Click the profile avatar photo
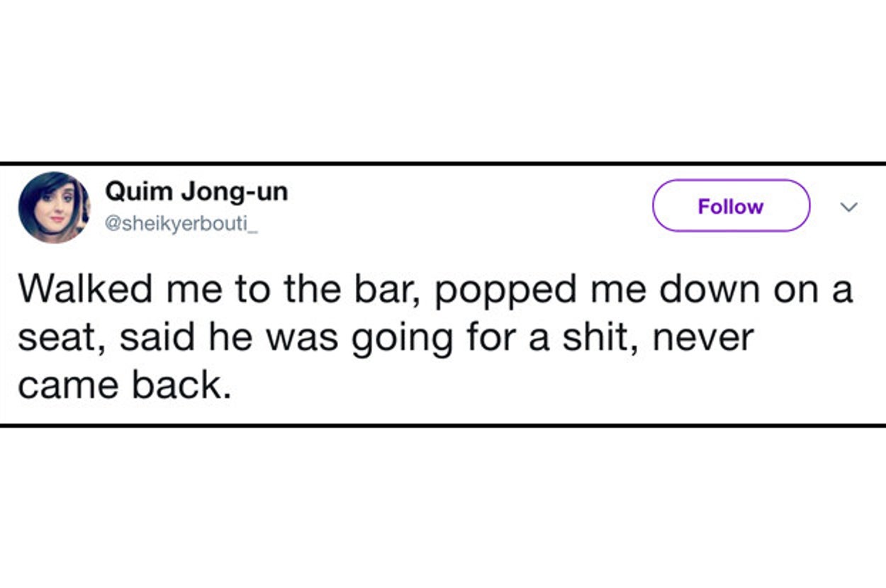This screenshot has width=886, height=588. tap(54, 207)
